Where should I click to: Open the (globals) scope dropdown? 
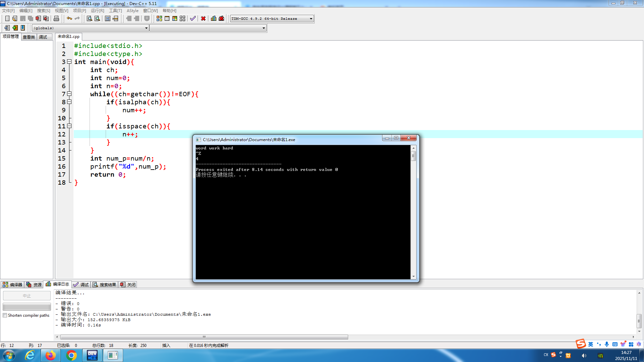click(146, 28)
